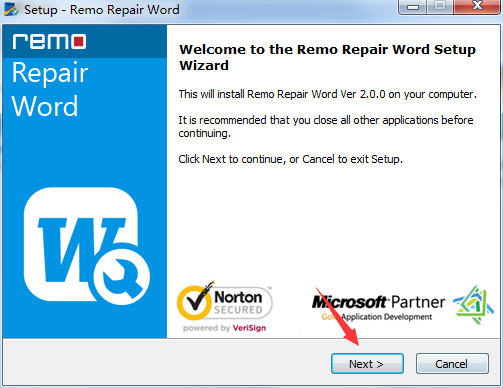The image size is (503, 388).
Task: Click the 'This will install Remo Repair Word Ver 2.0.0' text
Action: pyautogui.click(x=327, y=94)
